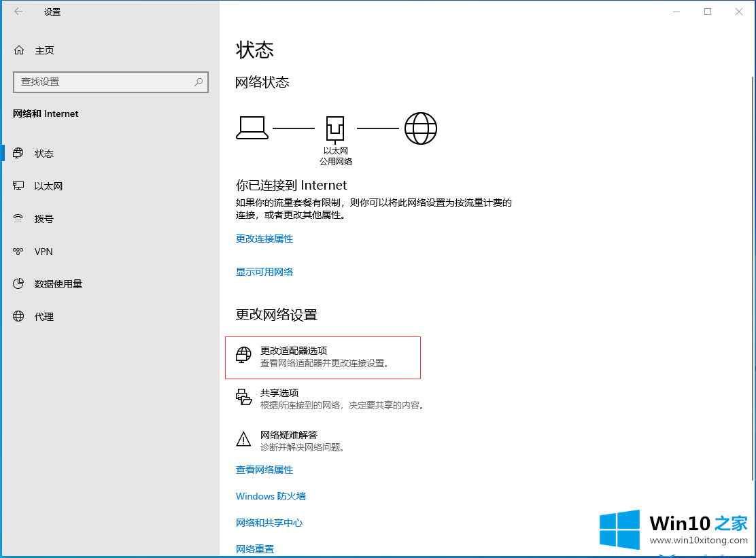Screen dimensions: 756x558
Task: Open 网络和共享中心 link
Action: click(269, 523)
